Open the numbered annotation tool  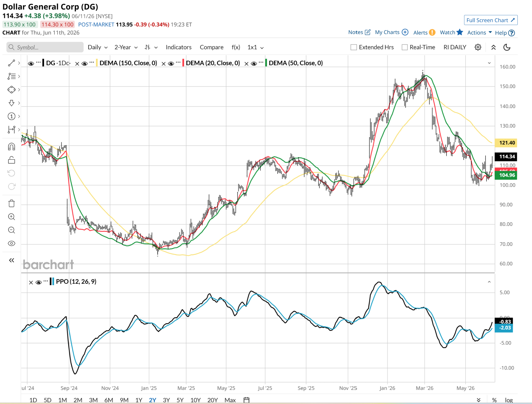click(11, 116)
